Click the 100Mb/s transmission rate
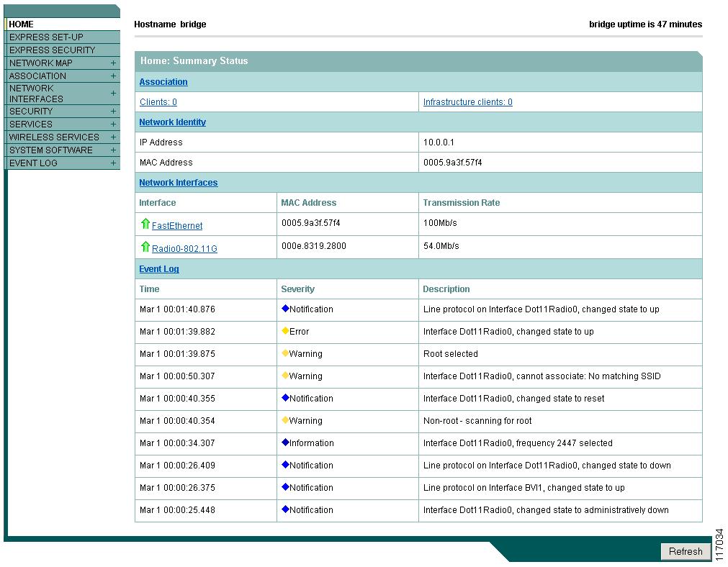Image resolution: width=728 pixels, height=567 pixels. click(440, 223)
